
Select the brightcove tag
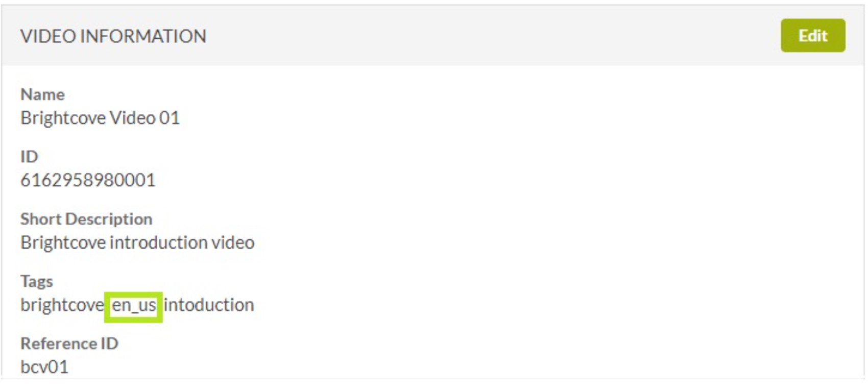62,305
